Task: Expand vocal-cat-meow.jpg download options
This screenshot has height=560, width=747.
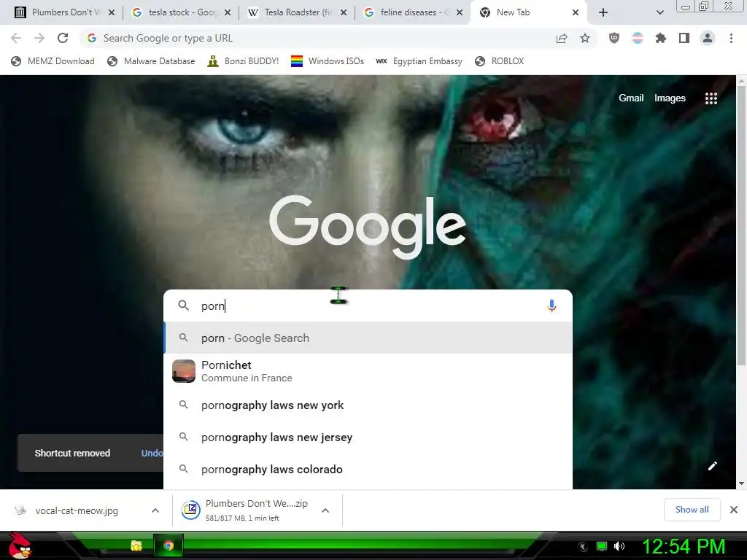Action: [155, 510]
